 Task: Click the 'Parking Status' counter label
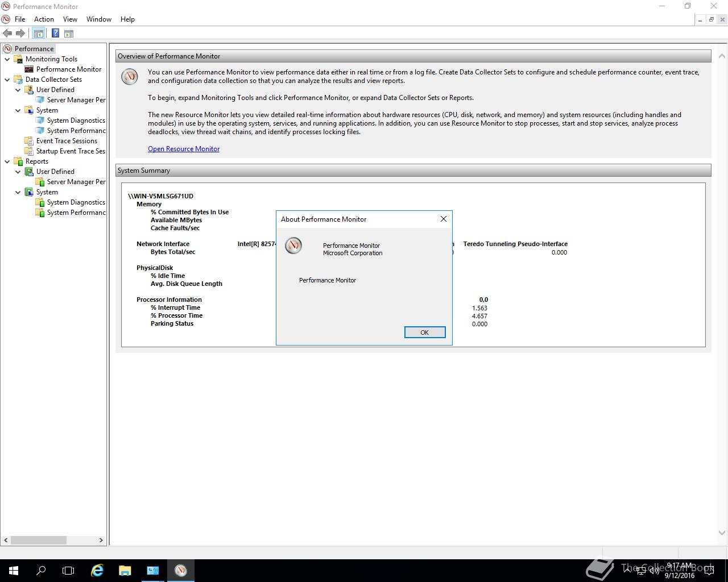pyautogui.click(x=172, y=323)
